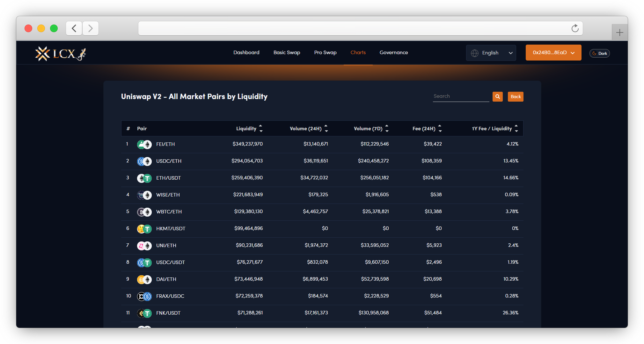
Task: Click the orange search magnifier button
Action: click(497, 97)
